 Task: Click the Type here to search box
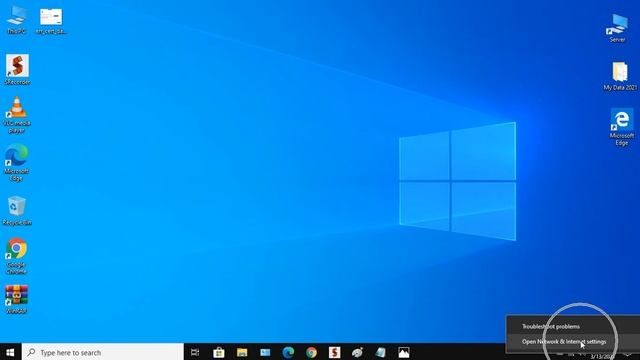103,352
